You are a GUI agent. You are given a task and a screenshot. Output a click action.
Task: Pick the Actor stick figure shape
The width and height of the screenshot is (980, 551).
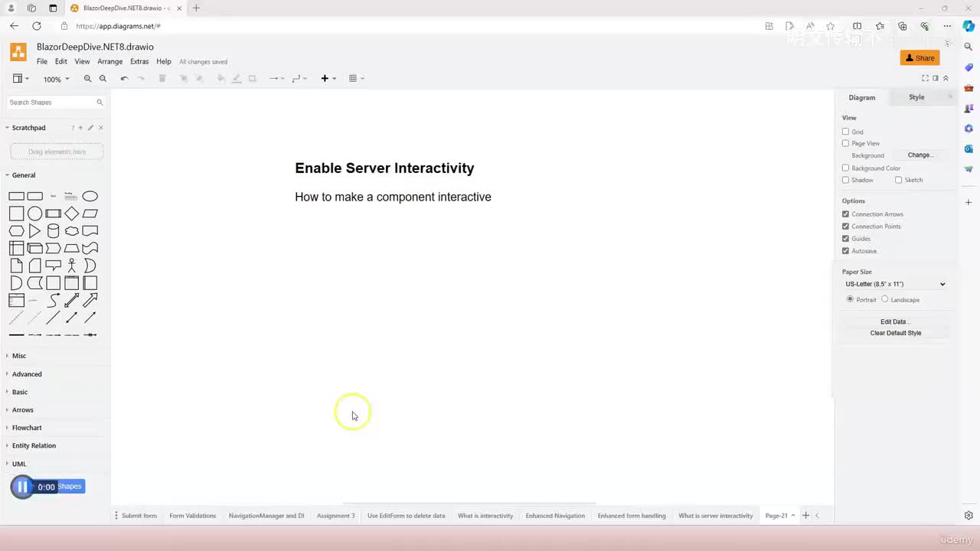coord(71,266)
